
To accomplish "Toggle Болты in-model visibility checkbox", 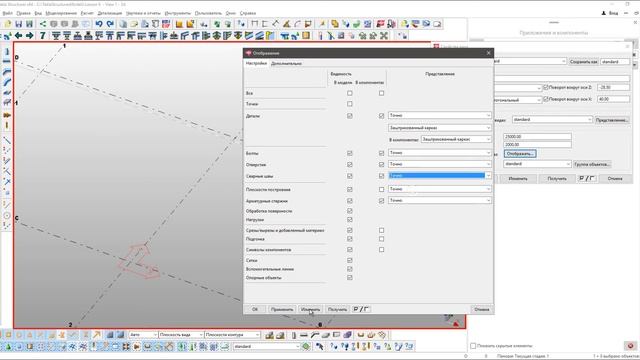I will tap(349, 153).
